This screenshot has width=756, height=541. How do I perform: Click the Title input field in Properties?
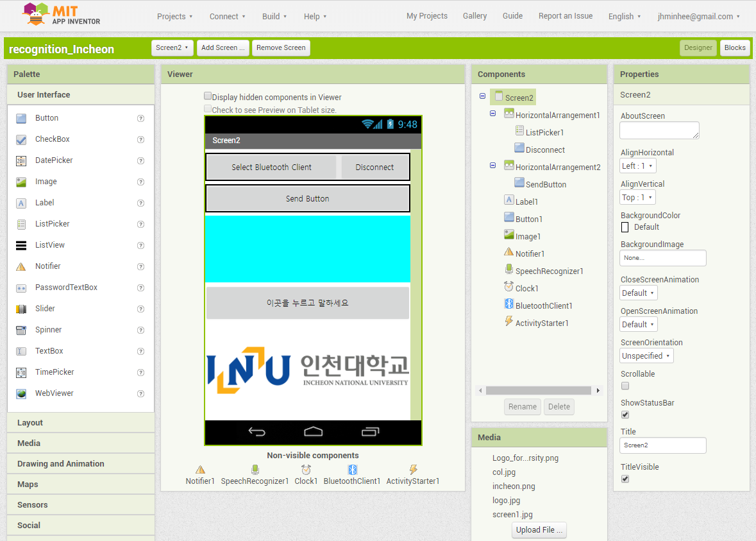662,445
